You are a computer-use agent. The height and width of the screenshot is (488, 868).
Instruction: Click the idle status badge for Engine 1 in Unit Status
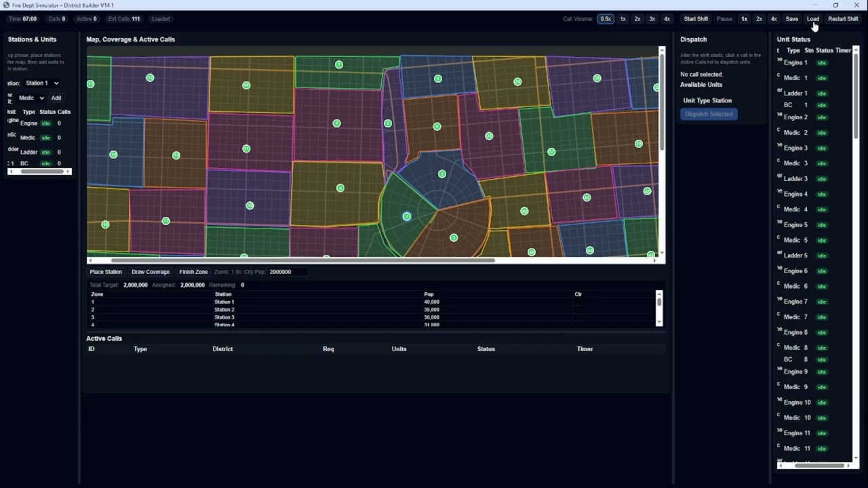pos(823,63)
